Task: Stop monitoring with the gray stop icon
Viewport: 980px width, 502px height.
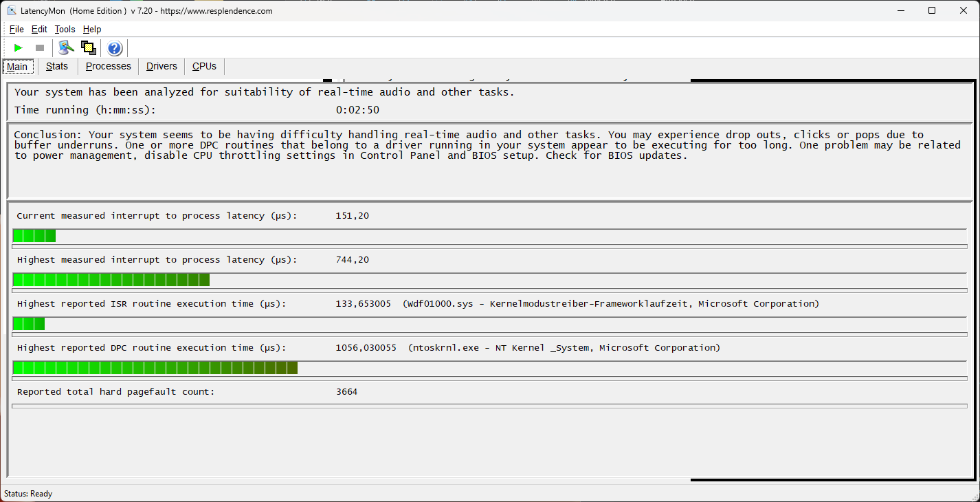Action: point(40,47)
